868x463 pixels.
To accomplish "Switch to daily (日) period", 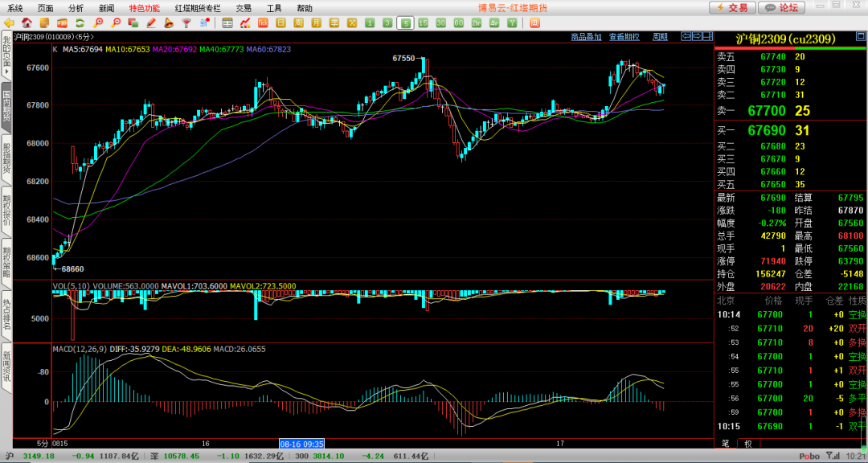I will [280, 23].
